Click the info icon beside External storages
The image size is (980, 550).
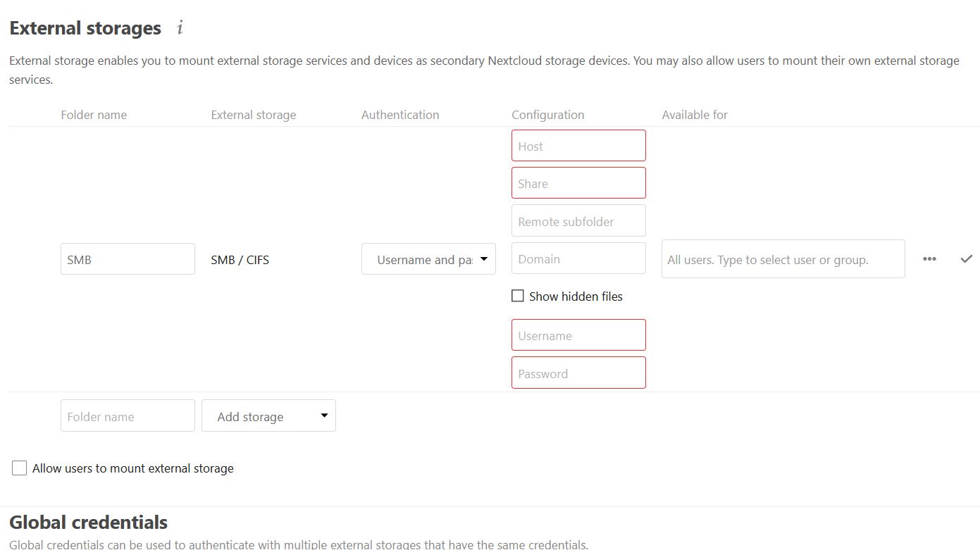pyautogui.click(x=180, y=28)
